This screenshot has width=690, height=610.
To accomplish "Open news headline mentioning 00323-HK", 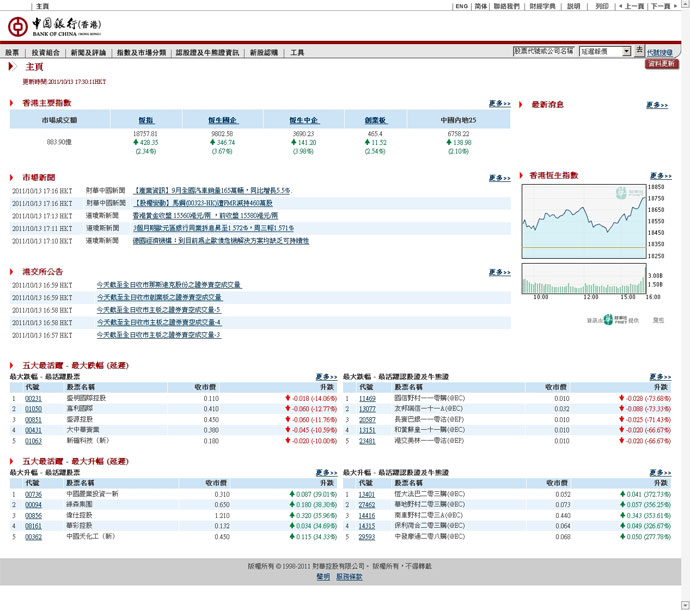I will pyautogui.click(x=203, y=203).
